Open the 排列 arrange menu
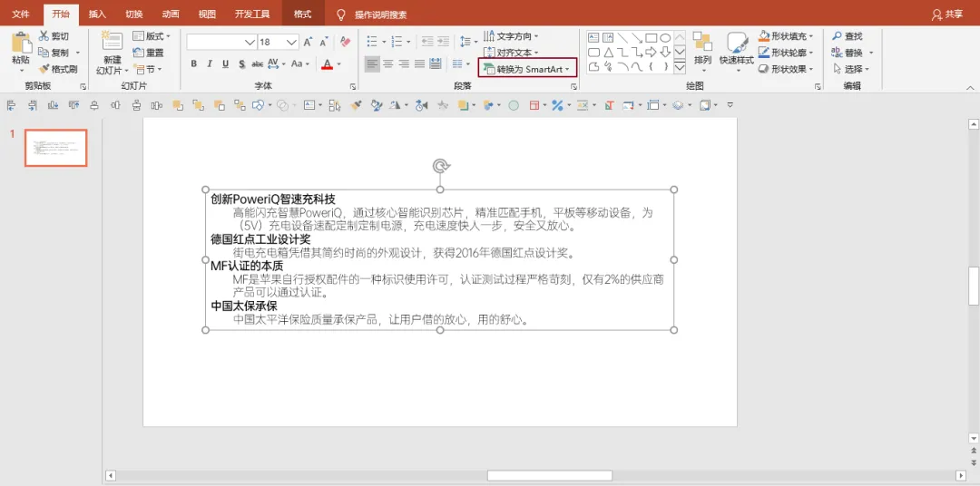 coord(702,51)
